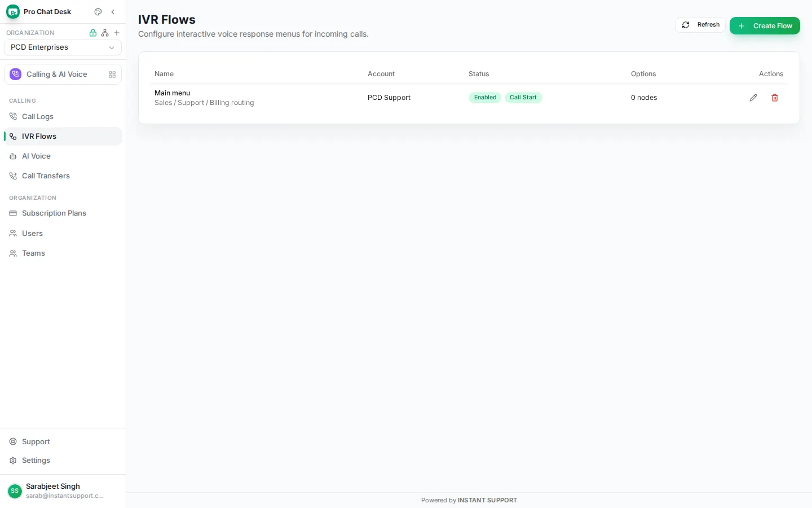The height and width of the screenshot is (508, 812).
Task: Click the Account column header
Action: pyautogui.click(x=381, y=74)
